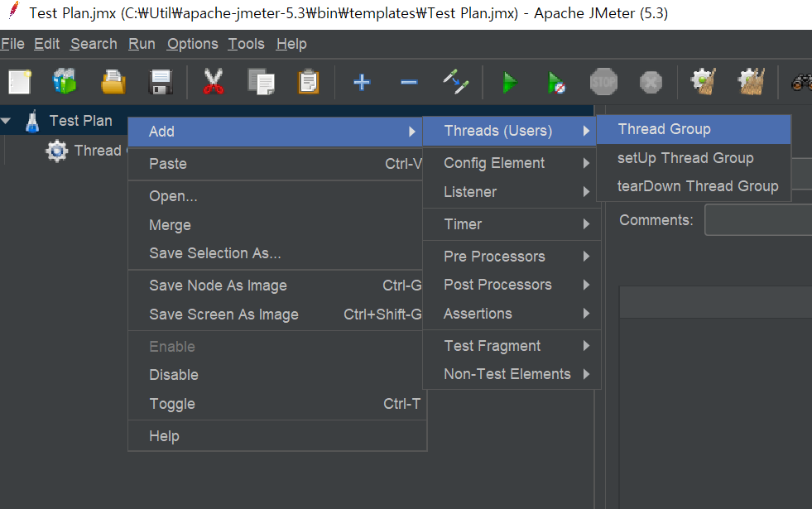Viewport: 812px width, 509px height.
Task: Click the Comments input field
Action: coord(758,220)
